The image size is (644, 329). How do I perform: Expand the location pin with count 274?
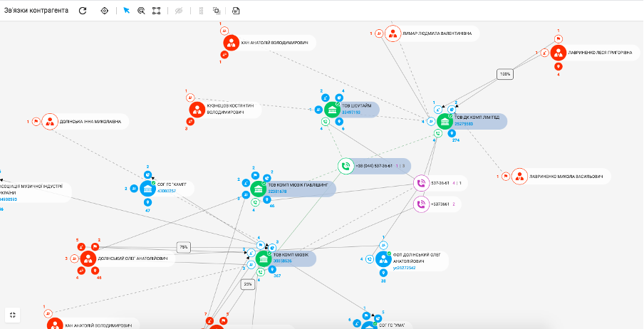[452, 132]
